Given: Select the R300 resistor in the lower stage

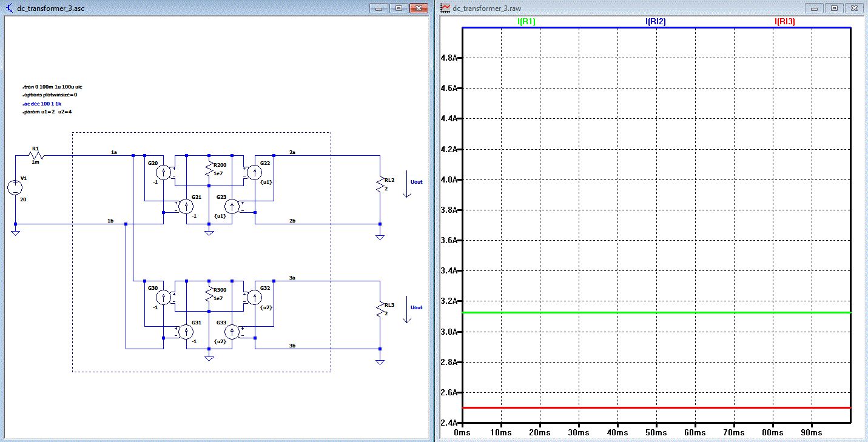Looking at the screenshot, I should pos(208,295).
